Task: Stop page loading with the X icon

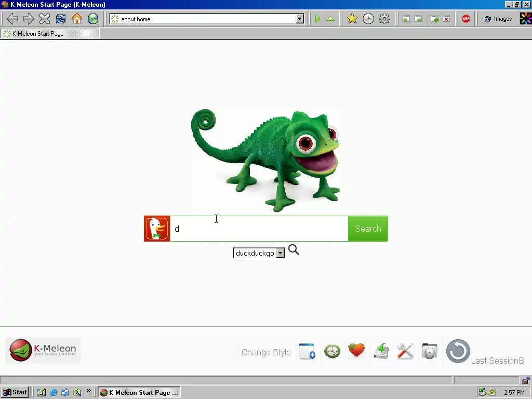Action: click(45, 19)
